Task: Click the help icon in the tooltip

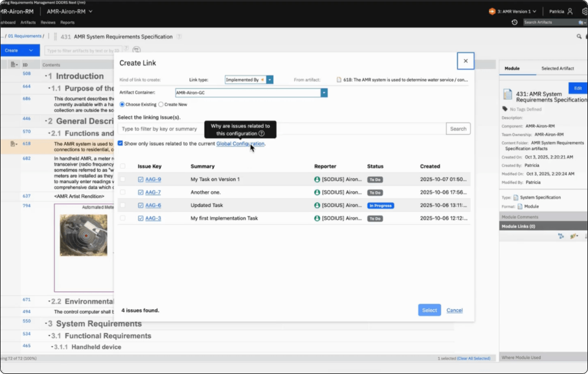Action: (x=261, y=134)
